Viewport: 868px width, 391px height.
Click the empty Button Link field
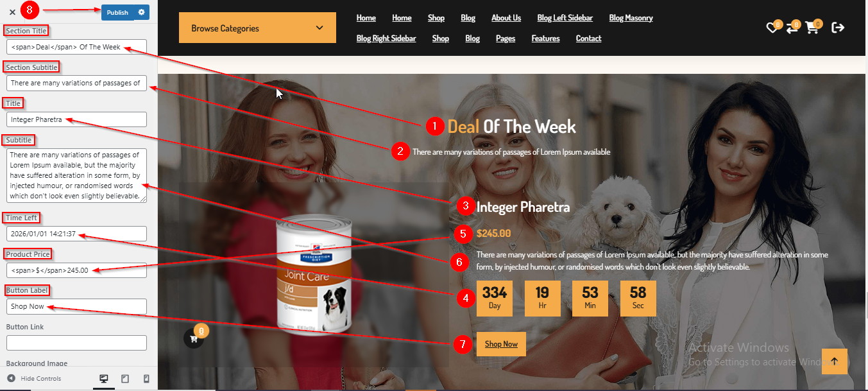pos(77,343)
